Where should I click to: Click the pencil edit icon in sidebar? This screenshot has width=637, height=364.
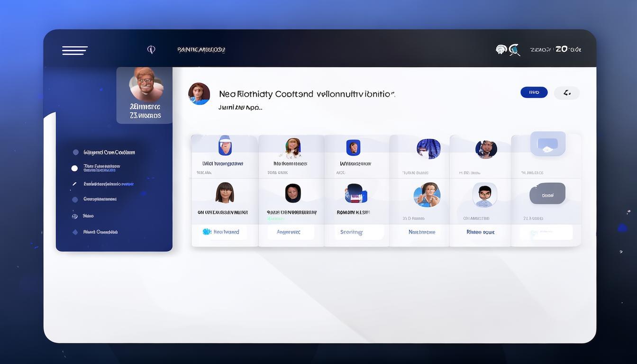pyautogui.click(x=74, y=184)
